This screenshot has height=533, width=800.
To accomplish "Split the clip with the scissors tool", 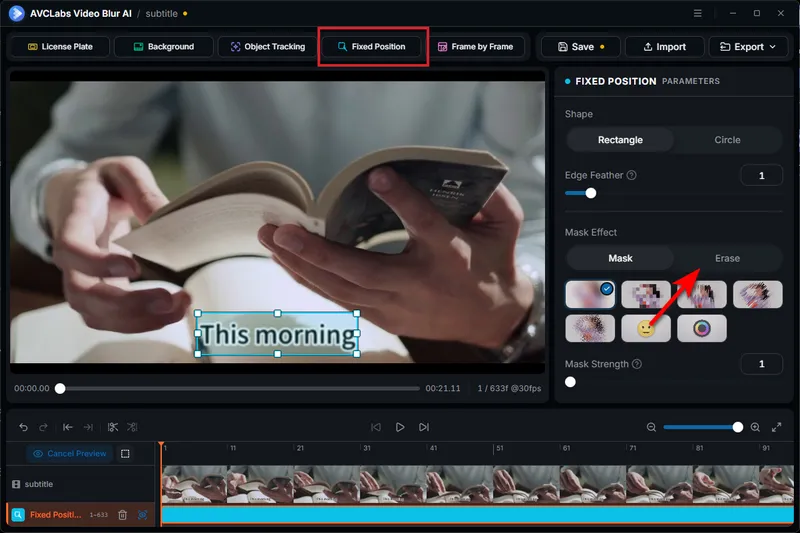I will pyautogui.click(x=113, y=427).
